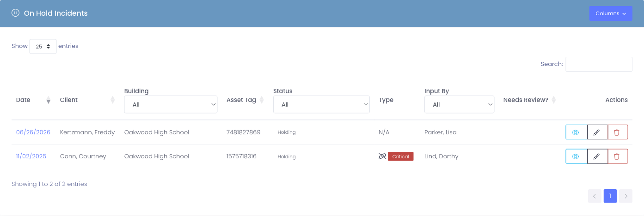Screen dimensions: 644x216
Task: Edit the Kertzmann, Freddy incident (pencil icon)
Action: (597, 132)
